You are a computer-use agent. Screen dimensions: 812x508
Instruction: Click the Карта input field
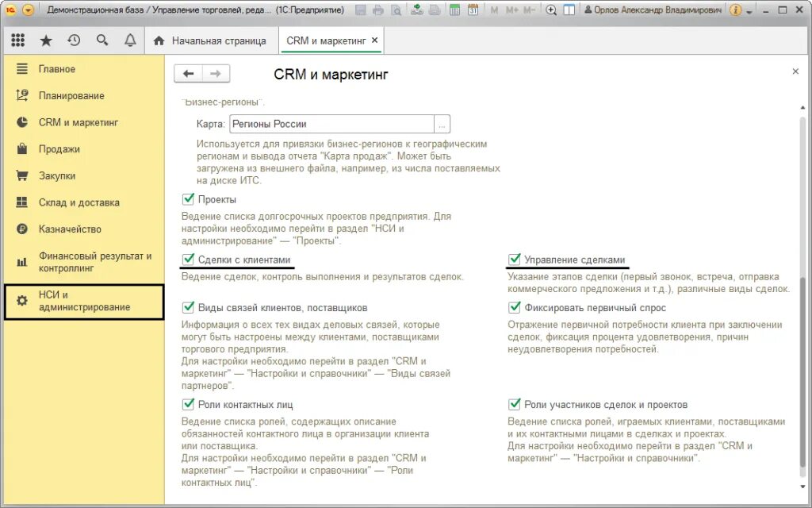coord(331,124)
